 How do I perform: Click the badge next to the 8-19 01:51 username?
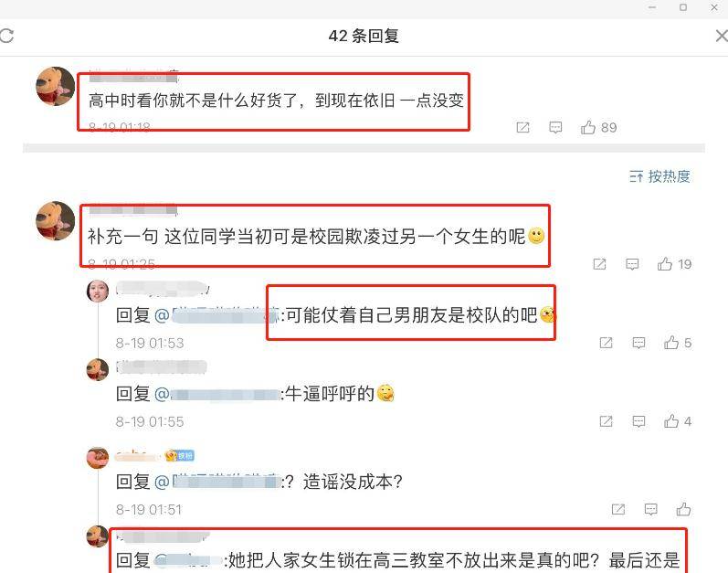pyautogui.click(x=180, y=455)
